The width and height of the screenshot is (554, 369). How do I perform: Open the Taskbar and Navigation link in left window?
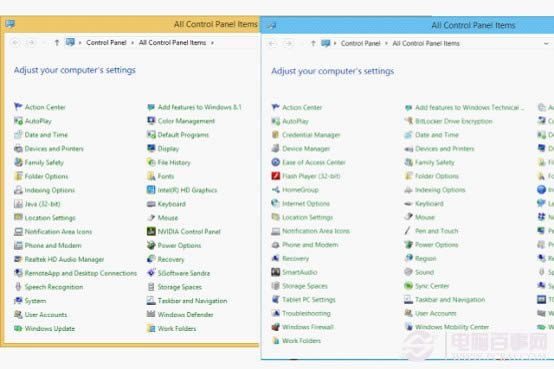pyautogui.click(x=192, y=301)
